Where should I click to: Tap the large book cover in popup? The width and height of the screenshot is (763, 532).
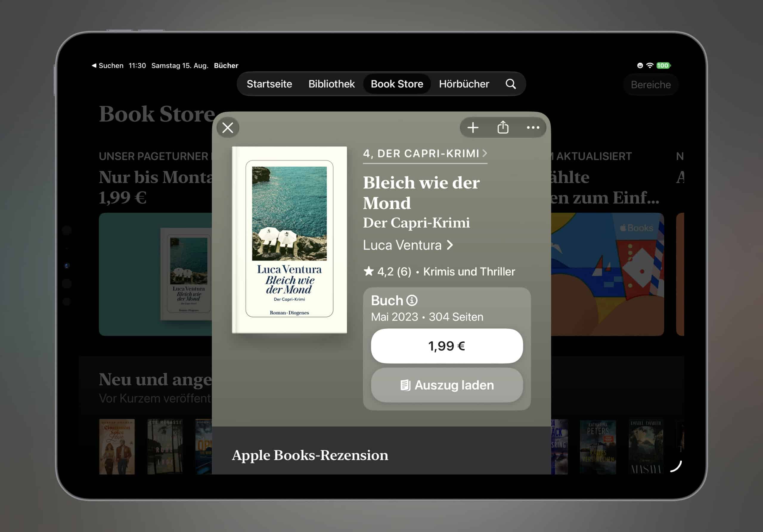(x=289, y=239)
